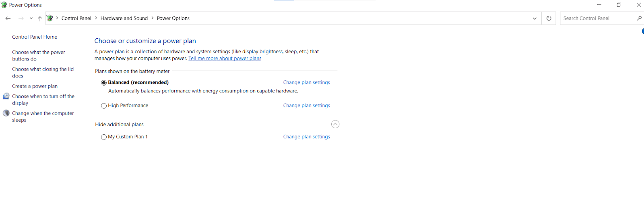Click the Refresh button in address bar

coord(549,18)
